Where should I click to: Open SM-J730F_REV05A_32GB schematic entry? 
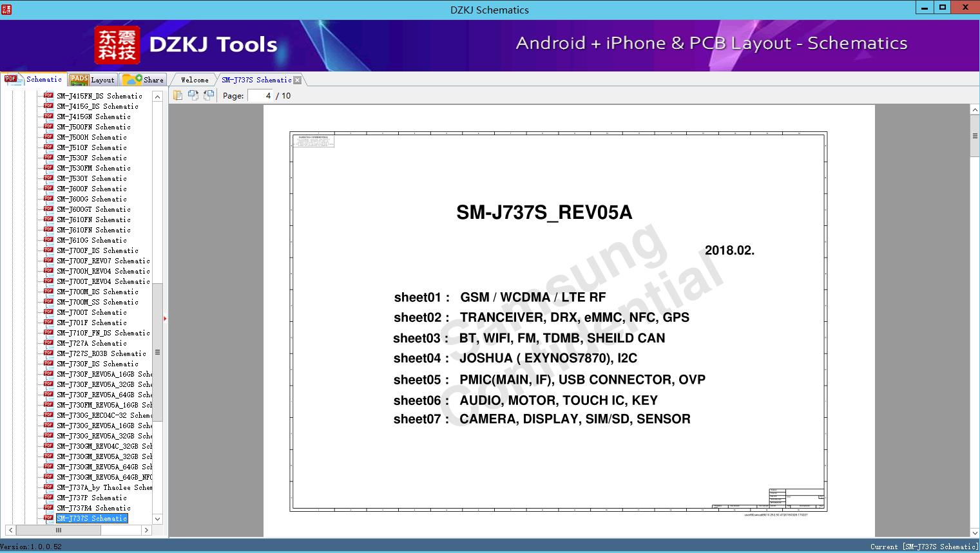tap(104, 384)
